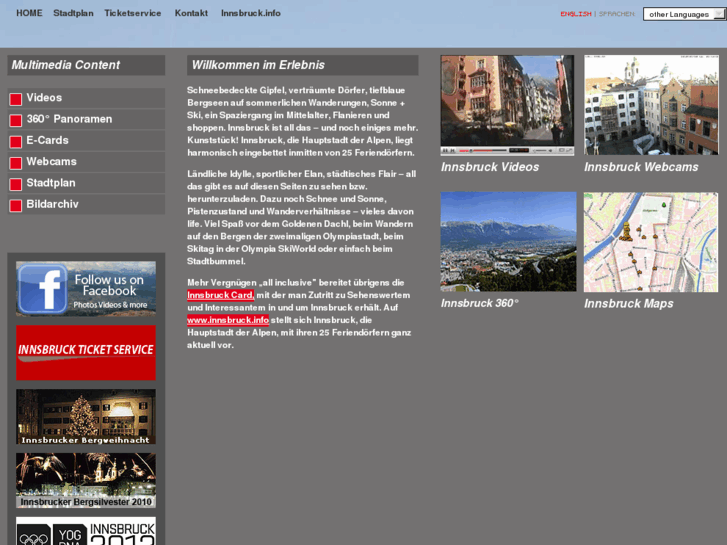
Task: Click the Willkommen im Erlebnis heading
Action: [x=258, y=65]
